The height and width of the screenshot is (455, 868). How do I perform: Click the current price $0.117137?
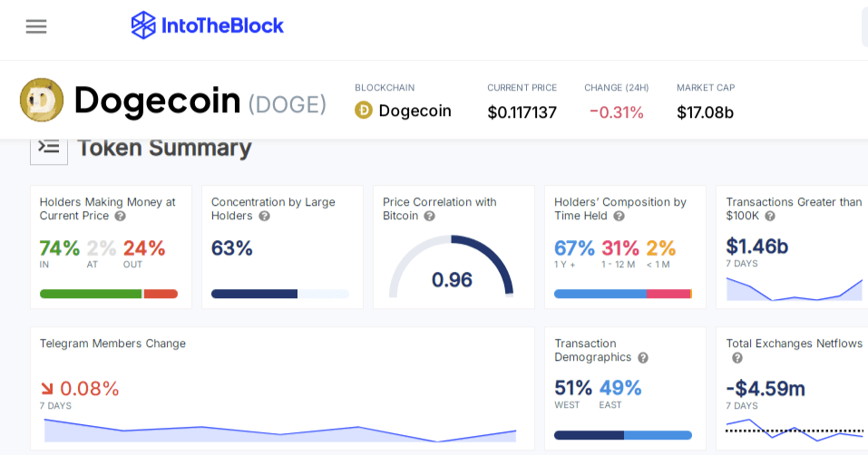tap(522, 112)
